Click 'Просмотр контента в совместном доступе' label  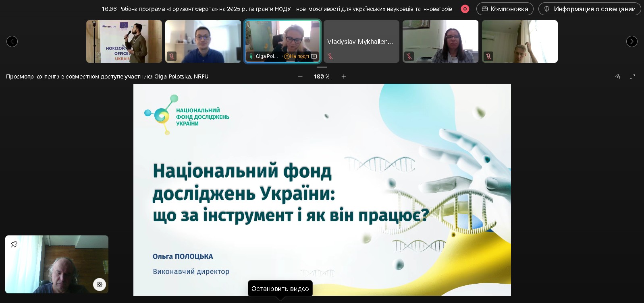[x=107, y=76]
